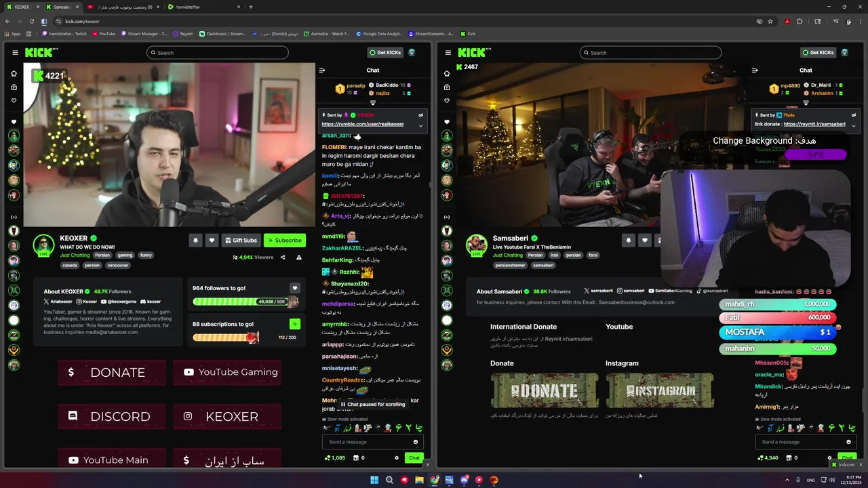The width and height of the screenshot is (868, 488).
Task: Show hidden system tray icons
Action: tap(787, 480)
